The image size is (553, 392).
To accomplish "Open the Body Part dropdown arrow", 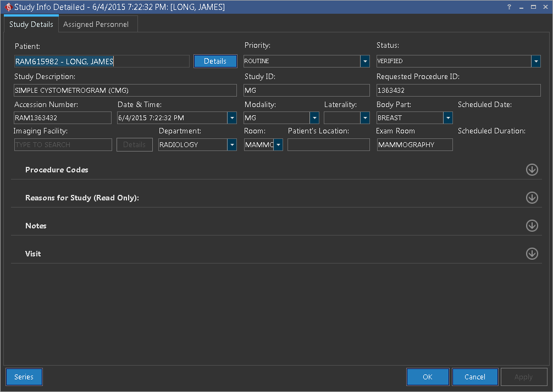I will 448,118.
